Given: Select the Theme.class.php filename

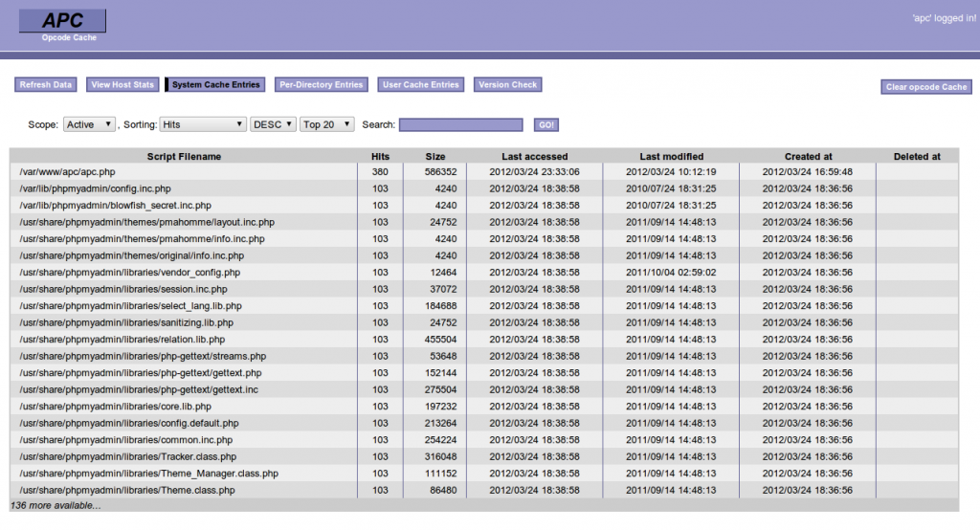Looking at the screenshot, I should [x=127, y=491].
